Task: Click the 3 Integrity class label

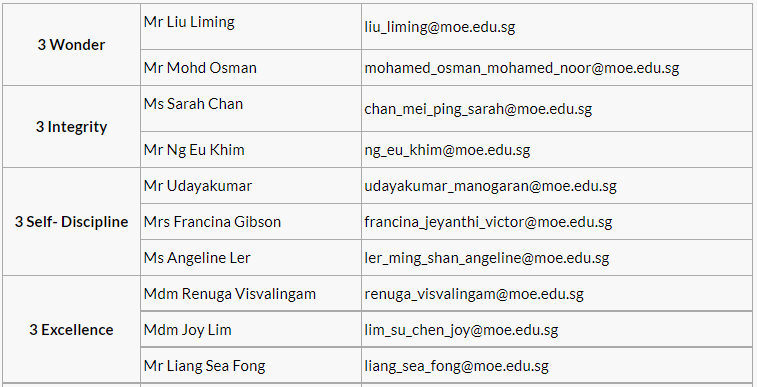Action: tap(71, 127)
